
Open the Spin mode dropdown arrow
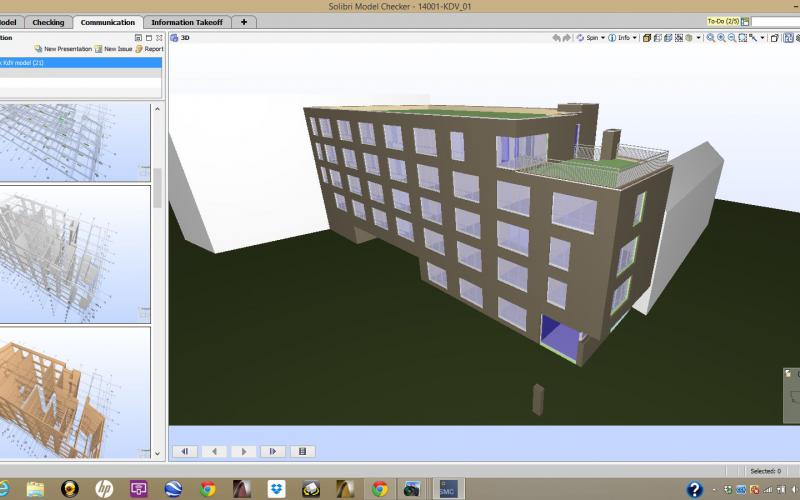[603, 38]
